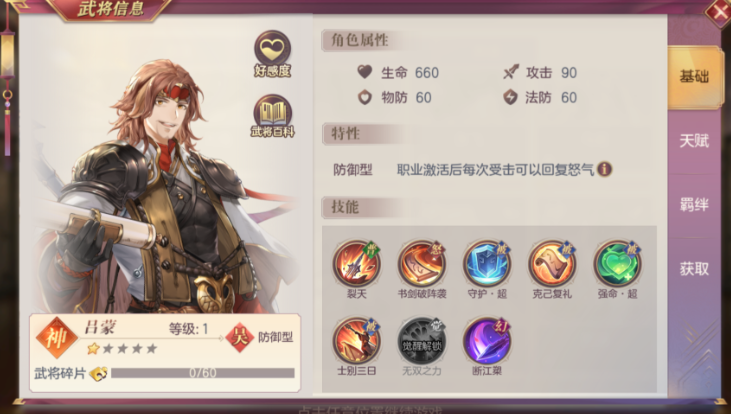
Task: Switch to the 获取 tab
Action: click(694, 269)
